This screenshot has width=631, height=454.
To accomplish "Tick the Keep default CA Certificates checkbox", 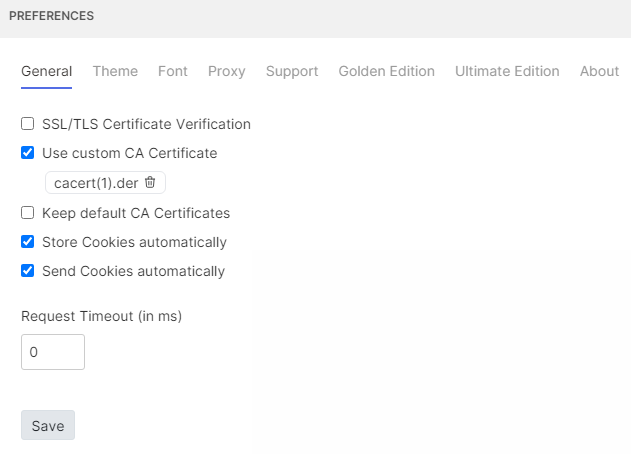I will click(x=28, y=213).
